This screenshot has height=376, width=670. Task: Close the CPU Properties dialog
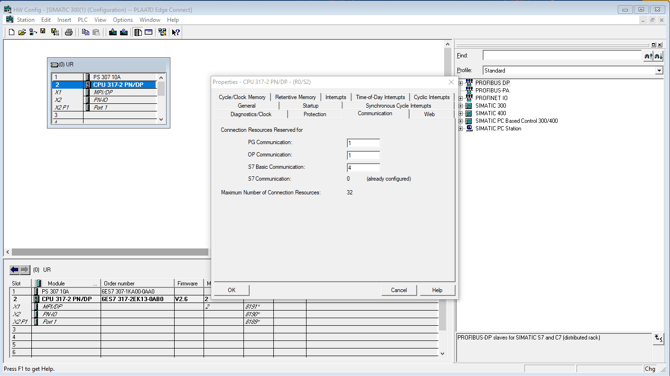(451, 82)
